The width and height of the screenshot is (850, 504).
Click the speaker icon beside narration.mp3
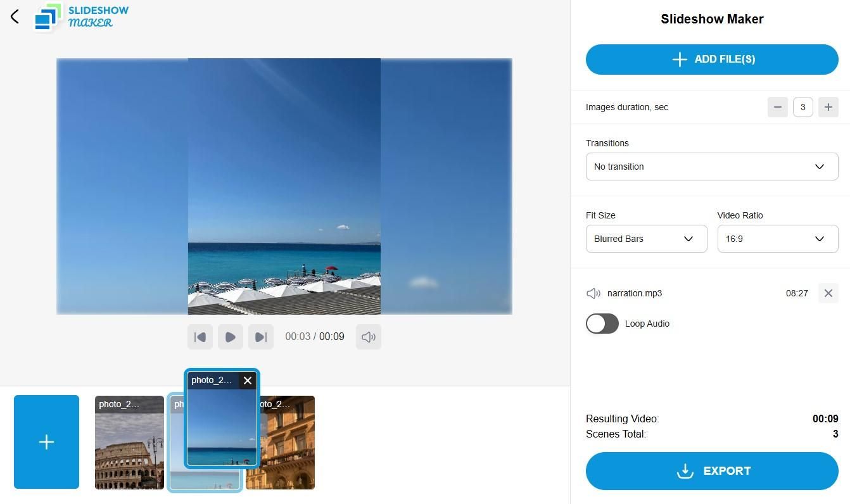[x=593, y=293]
